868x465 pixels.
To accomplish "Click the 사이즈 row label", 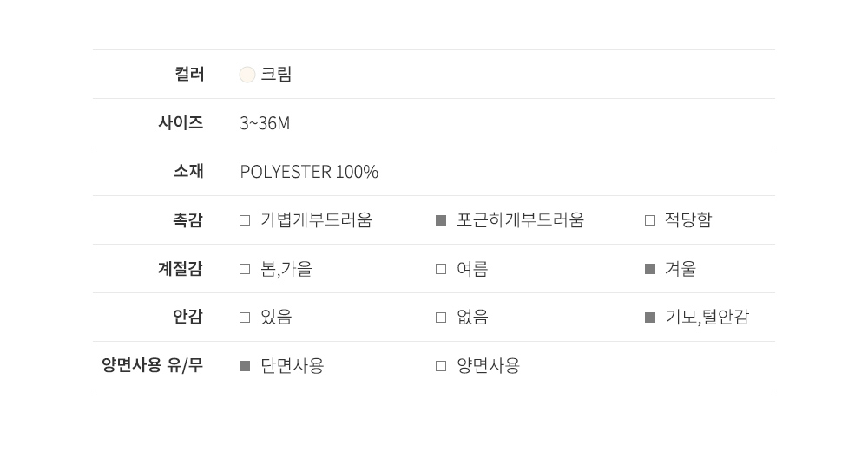I will coord(181,123).
